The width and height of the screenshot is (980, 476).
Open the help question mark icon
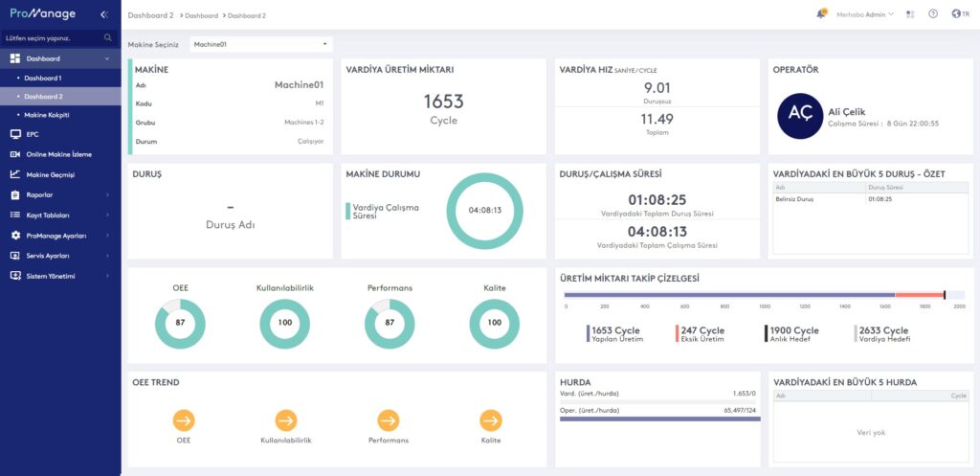933,14
